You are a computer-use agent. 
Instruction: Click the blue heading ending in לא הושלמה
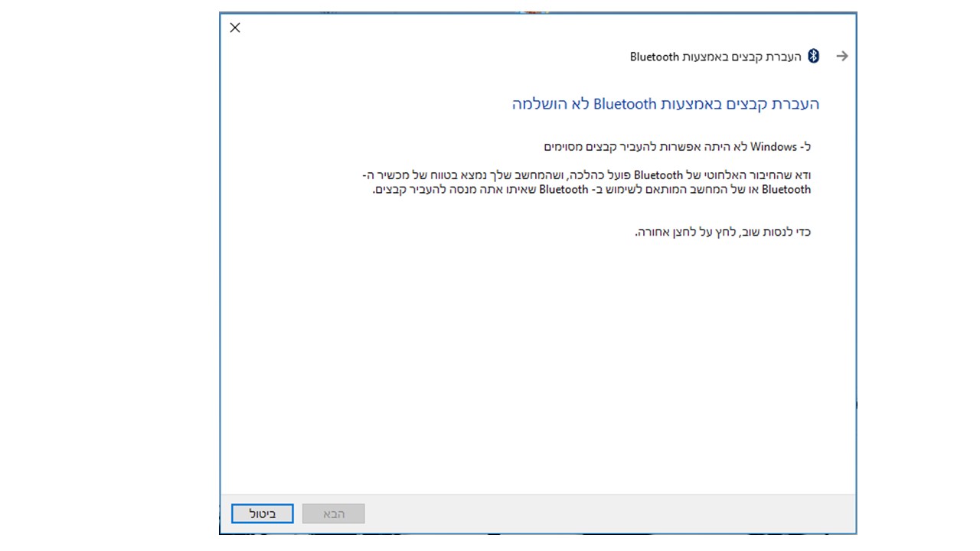pos(666,104)
